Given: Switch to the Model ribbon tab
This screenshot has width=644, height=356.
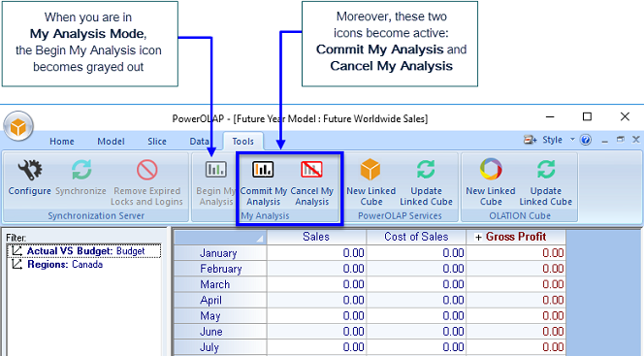Looking at the screenshot, I should click(111, 142).
